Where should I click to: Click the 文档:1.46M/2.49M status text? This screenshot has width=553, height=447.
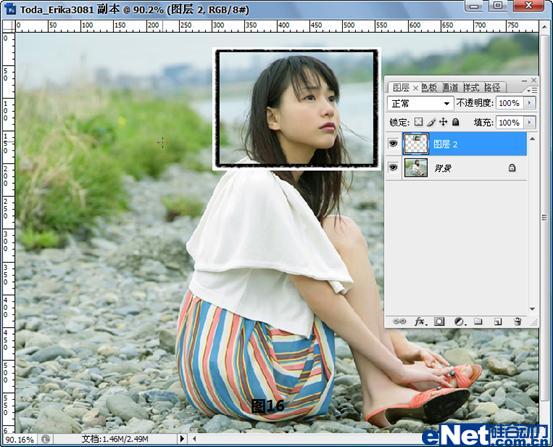pos(115,439)
